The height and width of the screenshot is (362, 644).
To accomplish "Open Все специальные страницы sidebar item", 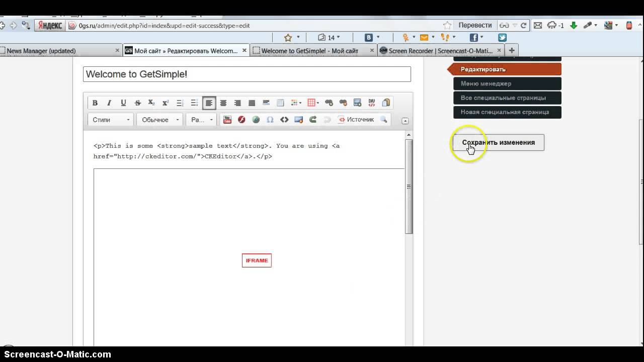I will 507,98.
